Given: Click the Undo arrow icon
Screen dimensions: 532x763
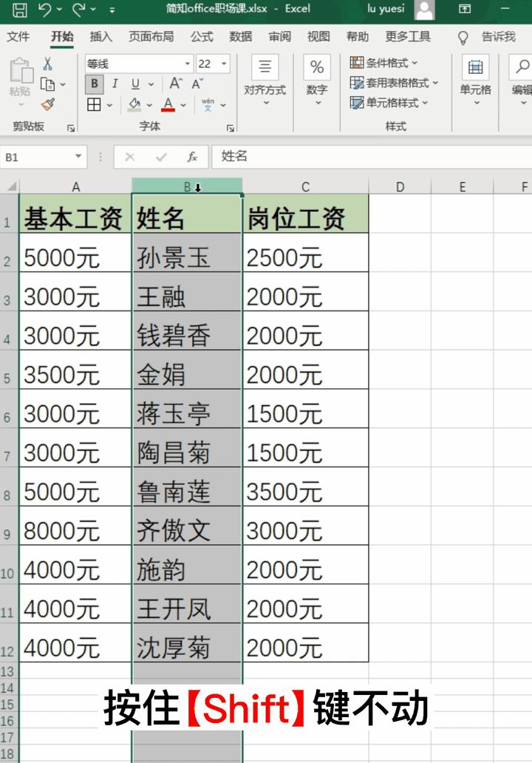Looking at the screenshot, I should click(x=45, y=10).
